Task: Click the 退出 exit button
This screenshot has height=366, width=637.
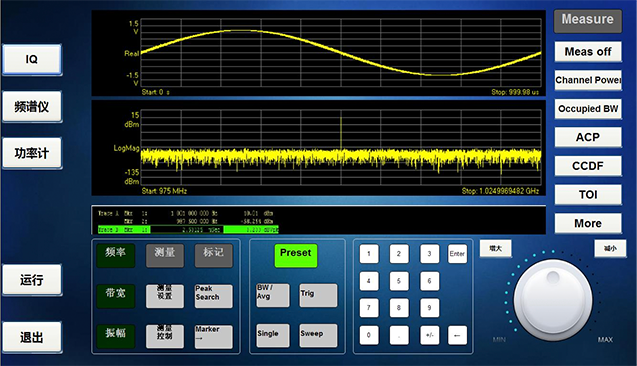Action: tap(32, 337)
